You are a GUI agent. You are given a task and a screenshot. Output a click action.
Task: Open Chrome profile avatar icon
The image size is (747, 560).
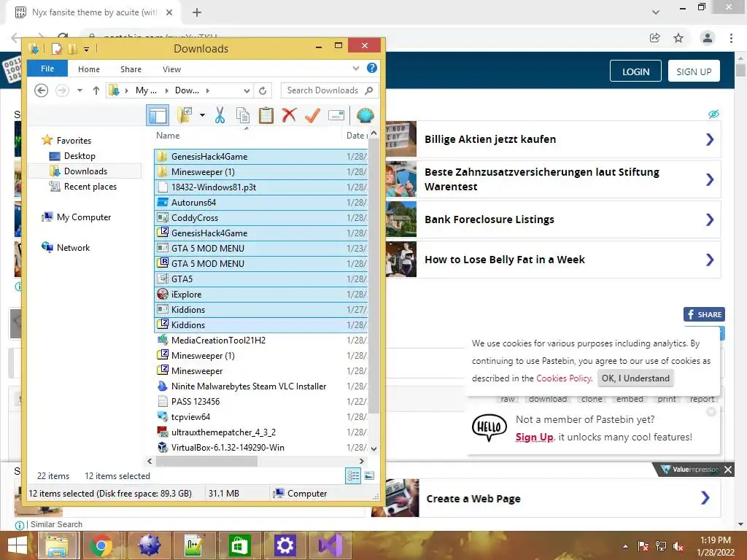coord(708,38)
